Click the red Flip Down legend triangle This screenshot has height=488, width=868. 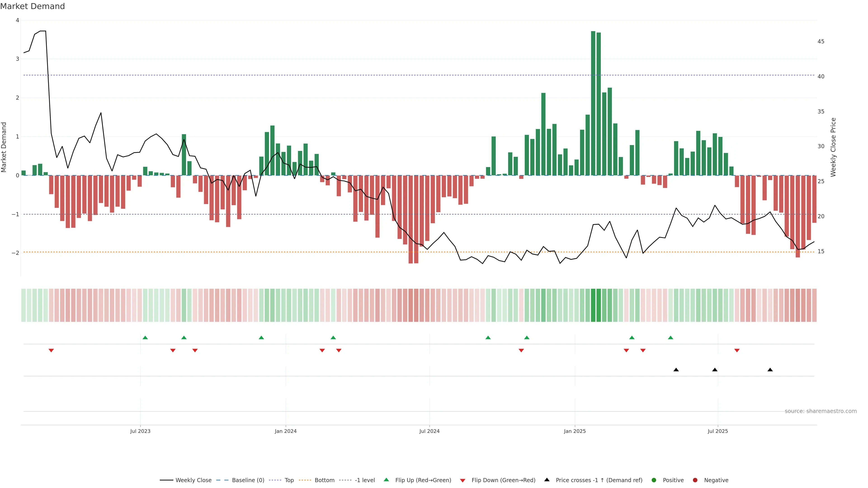pos(463,480)
